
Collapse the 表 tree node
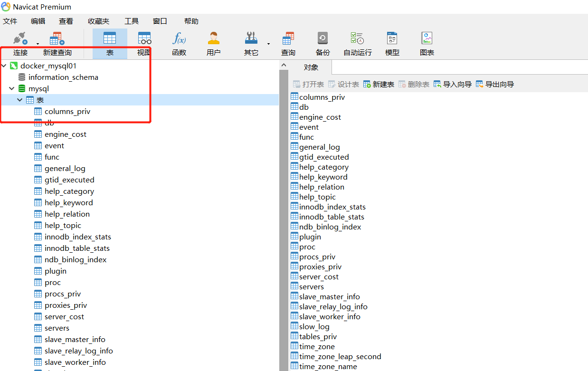pos(19,100)
